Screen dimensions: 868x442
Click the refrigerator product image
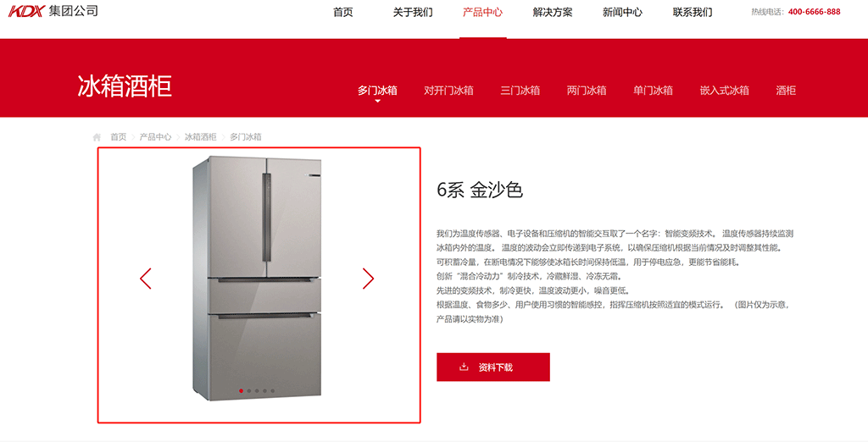pyautogui.click(x=258, y=279)
